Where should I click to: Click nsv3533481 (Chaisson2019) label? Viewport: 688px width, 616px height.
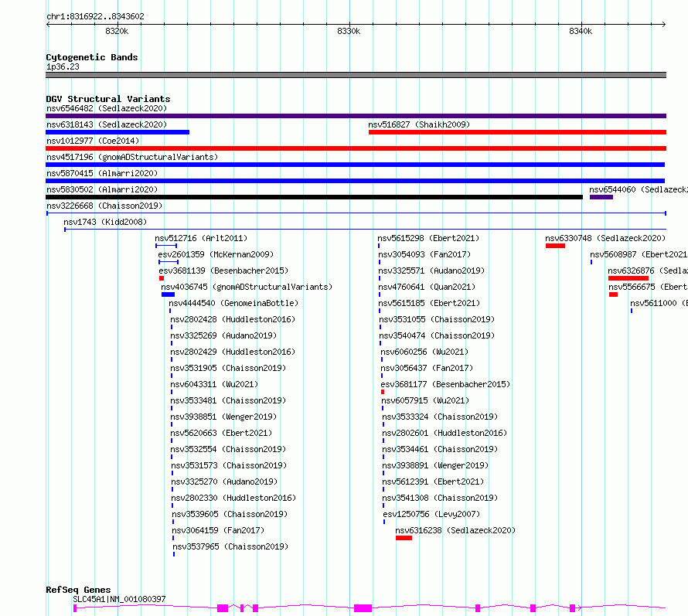point(228,400)
